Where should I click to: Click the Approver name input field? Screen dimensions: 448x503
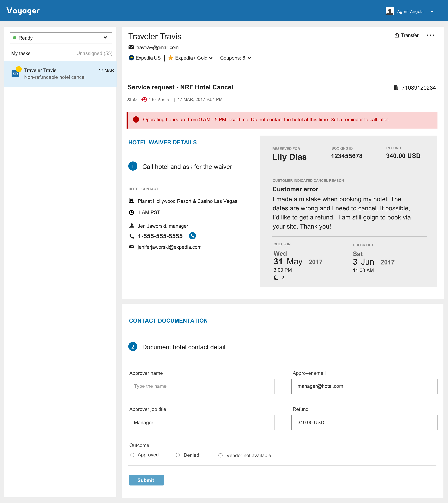coord(201,386)
